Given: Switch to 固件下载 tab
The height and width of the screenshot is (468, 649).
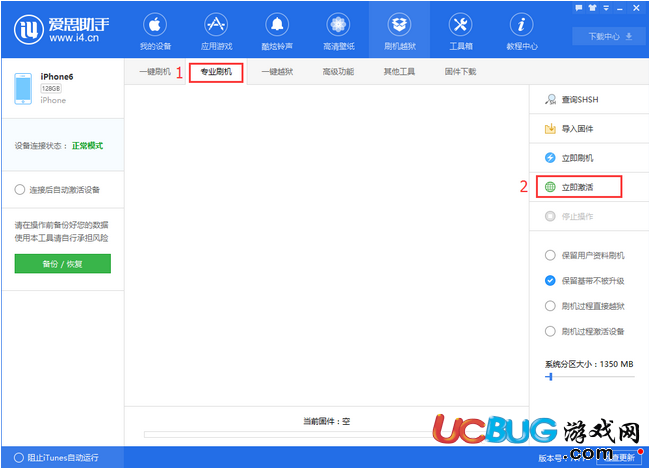Looking at the screenshot, I should 460,72.
